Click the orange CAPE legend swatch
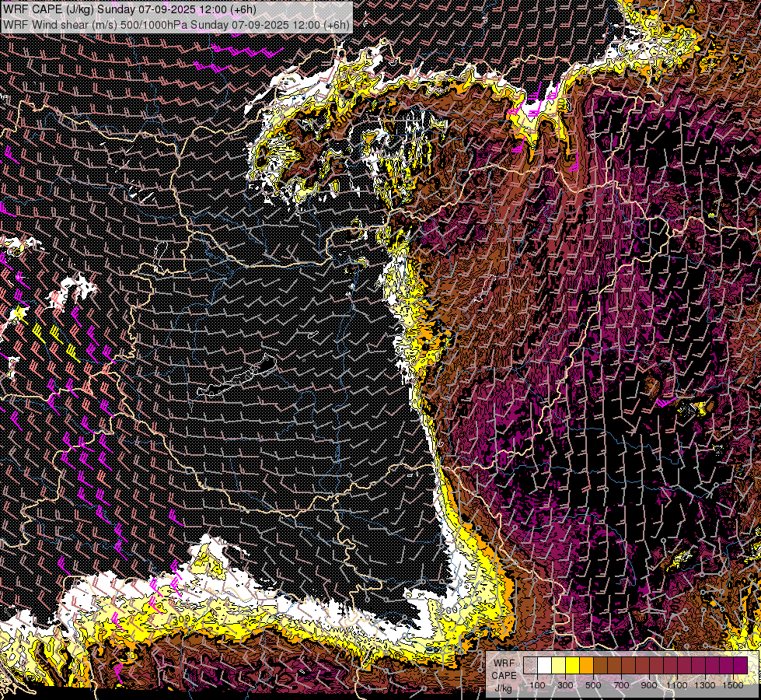 click(586, 666)
